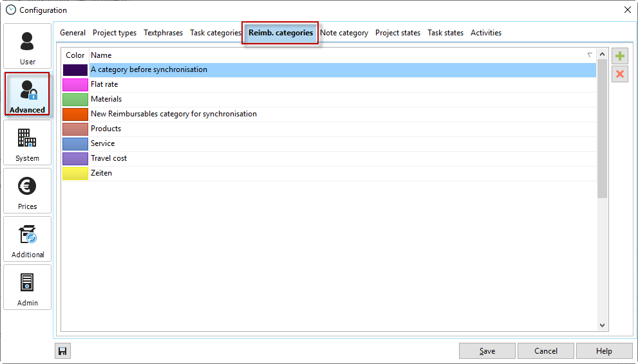Click the Cancel button

546,351
